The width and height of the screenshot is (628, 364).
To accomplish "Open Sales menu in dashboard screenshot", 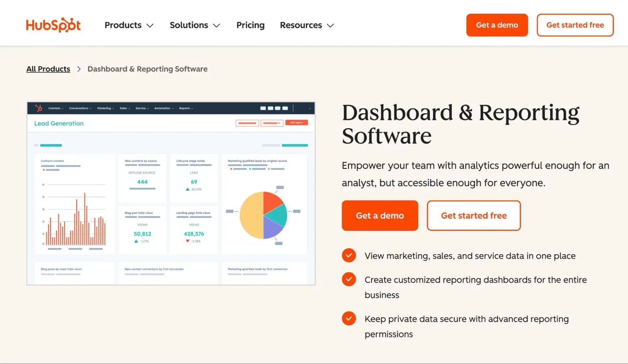I will point(125,108).
